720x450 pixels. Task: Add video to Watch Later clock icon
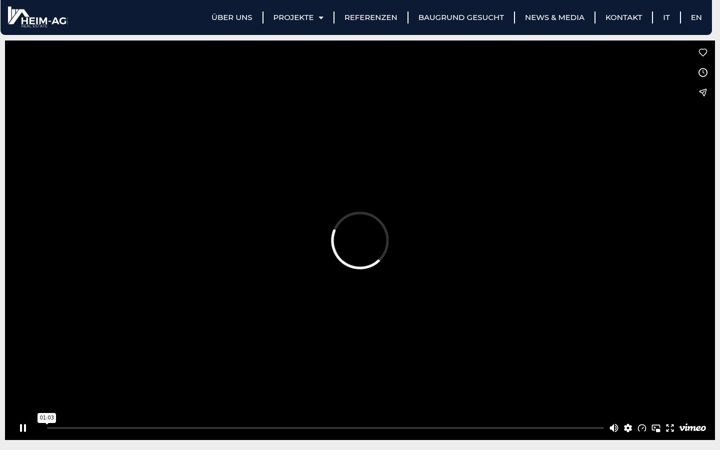point(703,73)
